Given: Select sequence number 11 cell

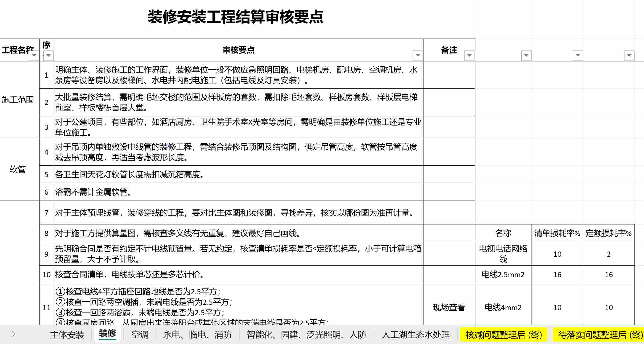Looking at the screenshot, I should coord(47,304).
